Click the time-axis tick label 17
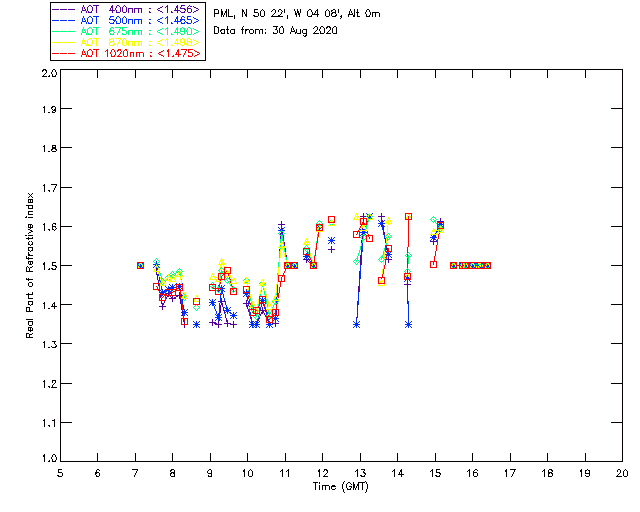This screenshot has height=512, width=640. coord(510,473)
